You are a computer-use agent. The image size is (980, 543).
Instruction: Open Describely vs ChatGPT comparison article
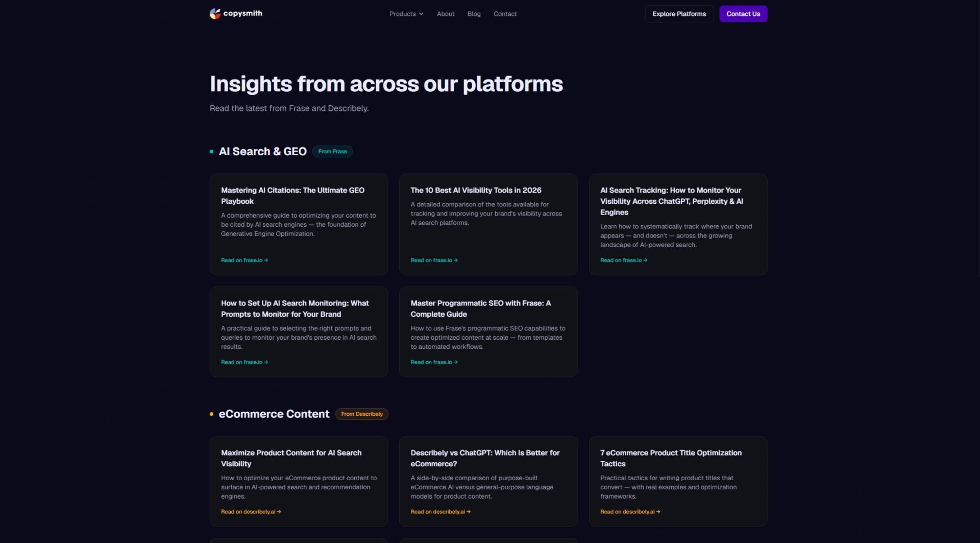click(485, 458)
